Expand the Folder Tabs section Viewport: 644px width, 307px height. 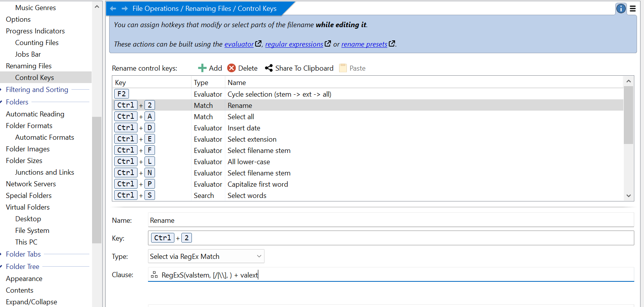click(23, 254)
